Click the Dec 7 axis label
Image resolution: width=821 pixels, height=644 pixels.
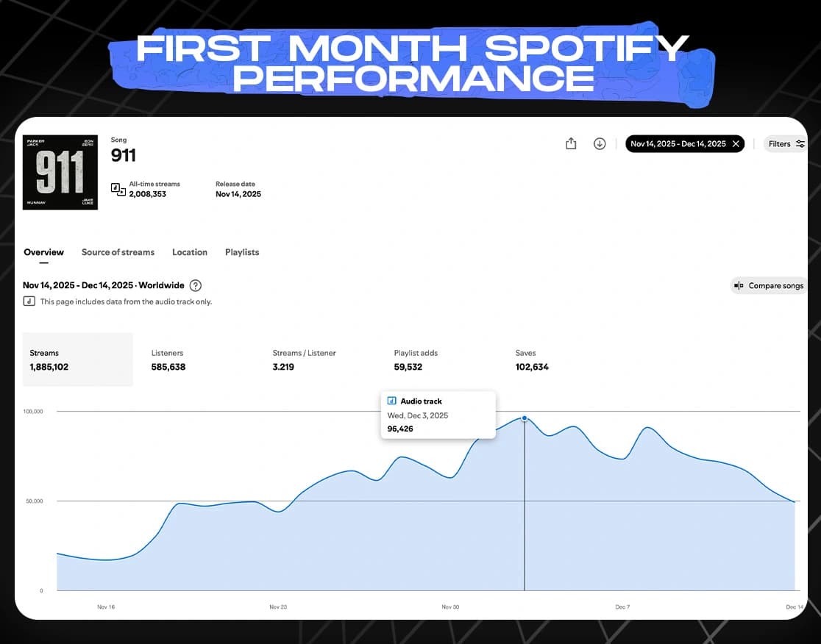click(x=622, y=607)
